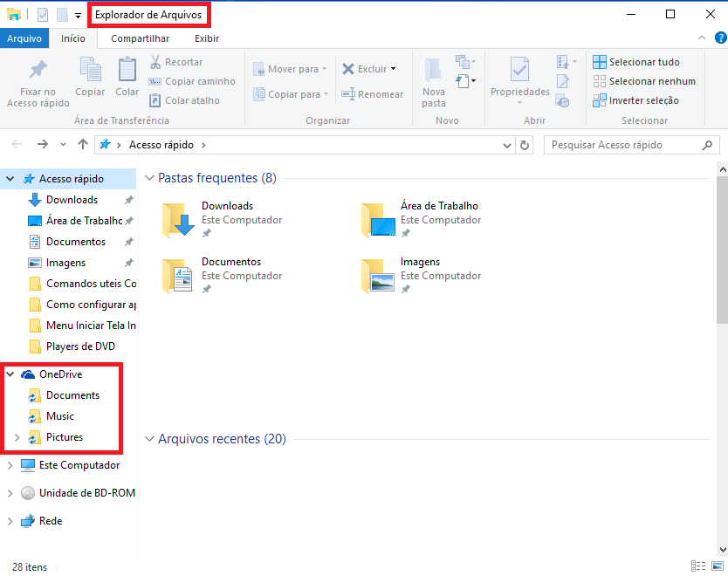
Task: Open the Exibir ribbon tab
Action: tap(207, 38)
